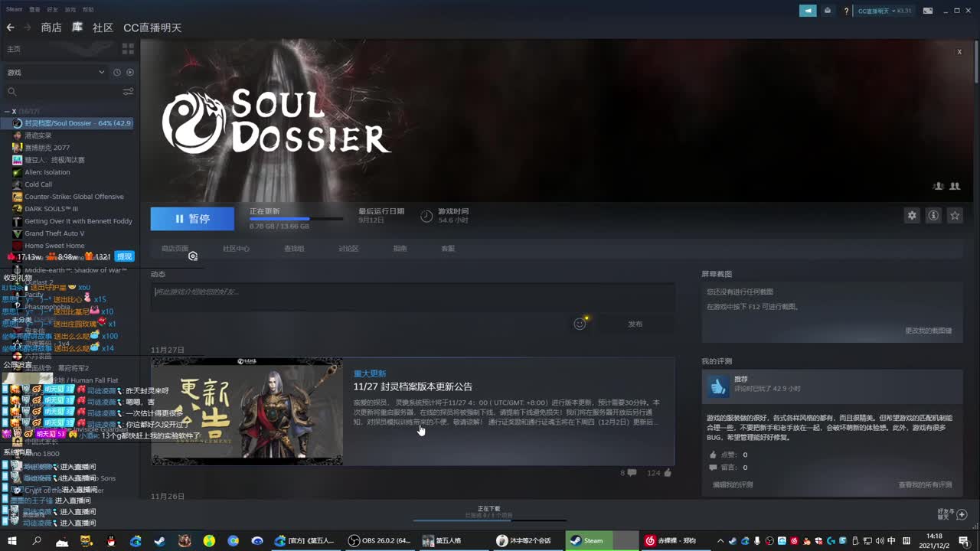Pause the Soul Dossier update with 暂停
This screenshot has width=980, height=551.
pos(192,219)
